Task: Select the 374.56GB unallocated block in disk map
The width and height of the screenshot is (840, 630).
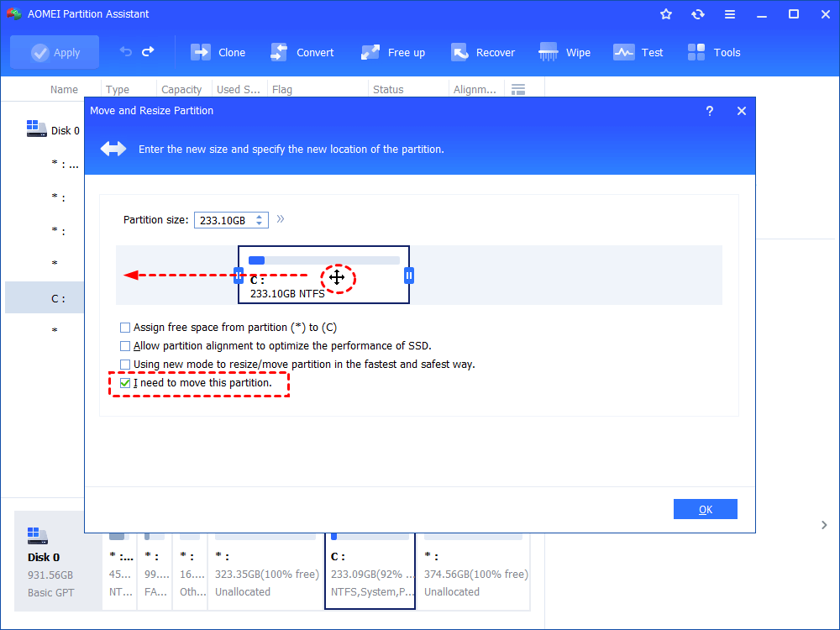Action: [474, 571]
